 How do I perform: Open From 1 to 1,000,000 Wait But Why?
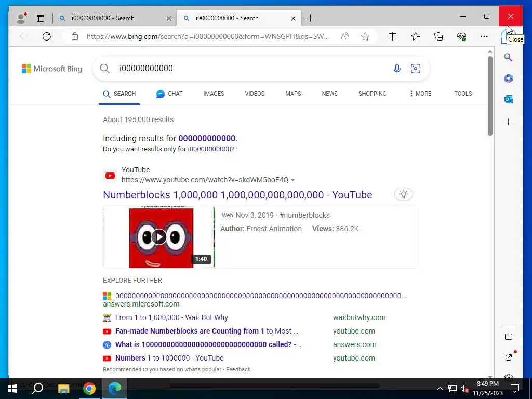click(171, 317)
